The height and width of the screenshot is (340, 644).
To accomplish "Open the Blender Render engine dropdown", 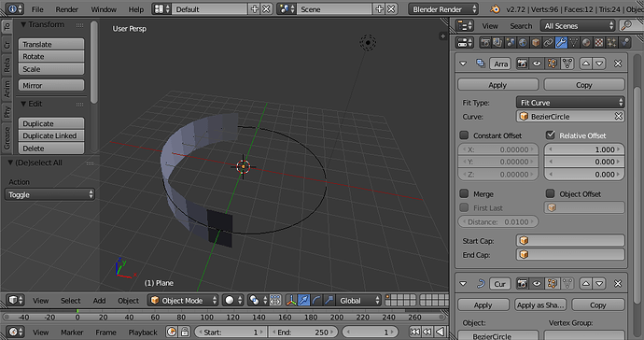I will point(443,9).
